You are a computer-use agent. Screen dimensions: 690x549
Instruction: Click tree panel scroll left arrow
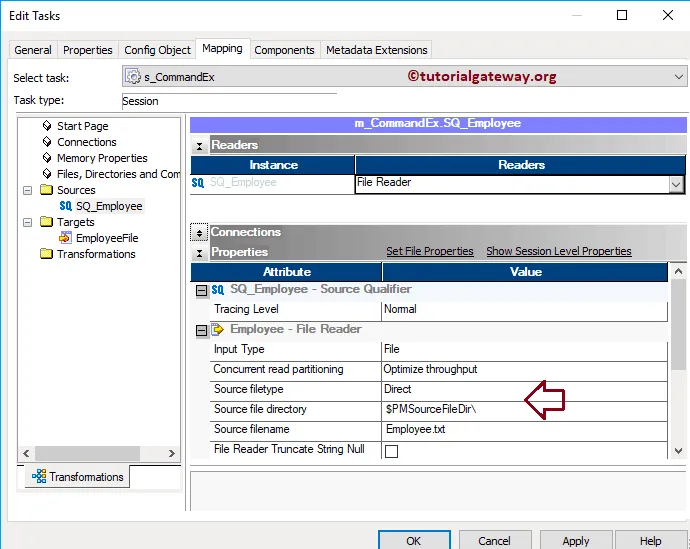click(x=26, y=453)
